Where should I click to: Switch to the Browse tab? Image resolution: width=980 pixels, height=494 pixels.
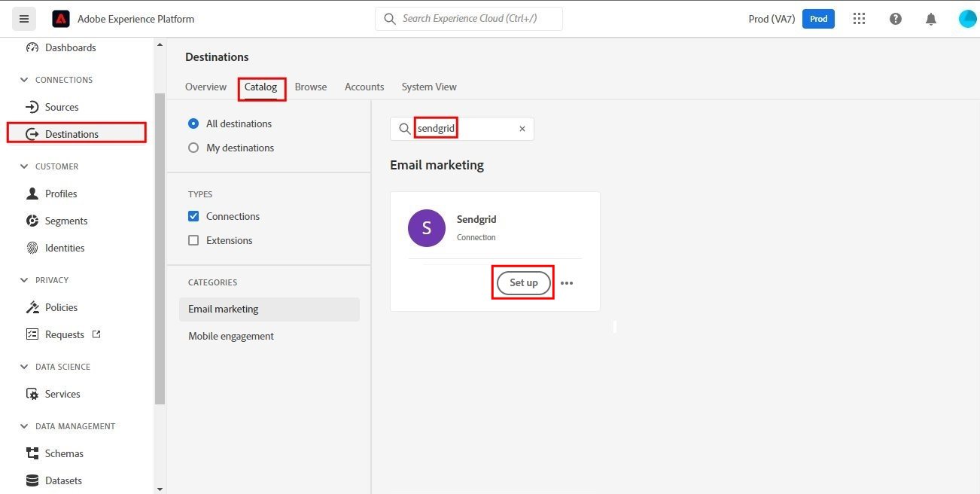coord(311,87)
